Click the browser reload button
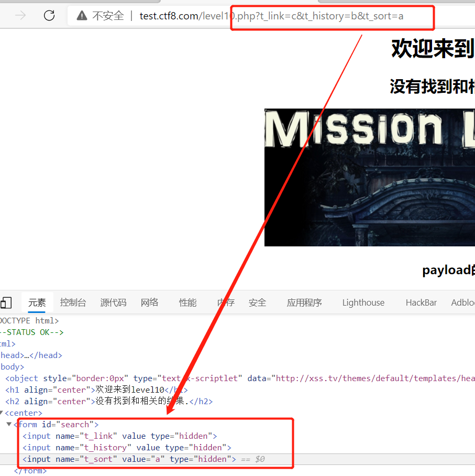This screenshot has width=475, height=476. (49, 16)
